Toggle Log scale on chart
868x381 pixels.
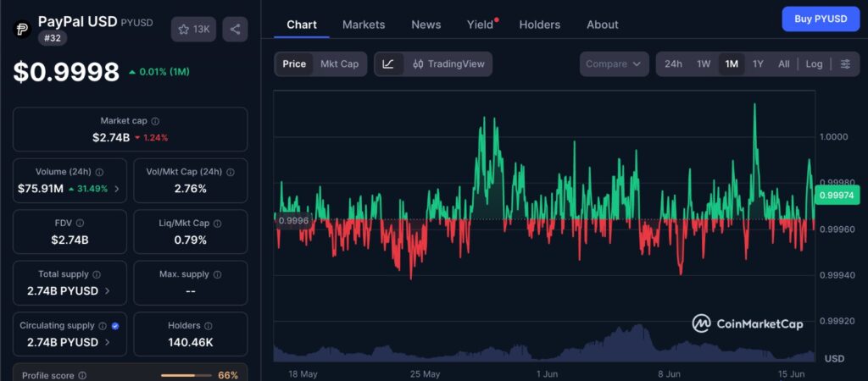point(814,64)
